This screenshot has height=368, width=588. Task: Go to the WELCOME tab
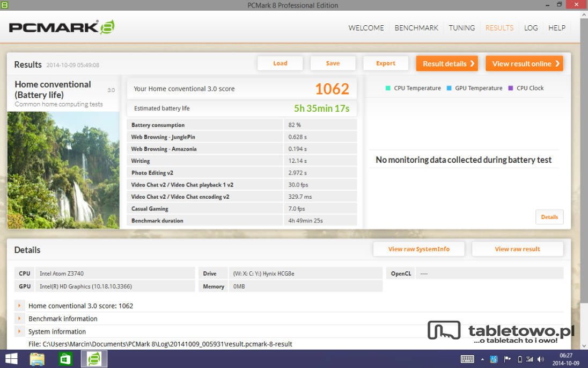(366, 28)
